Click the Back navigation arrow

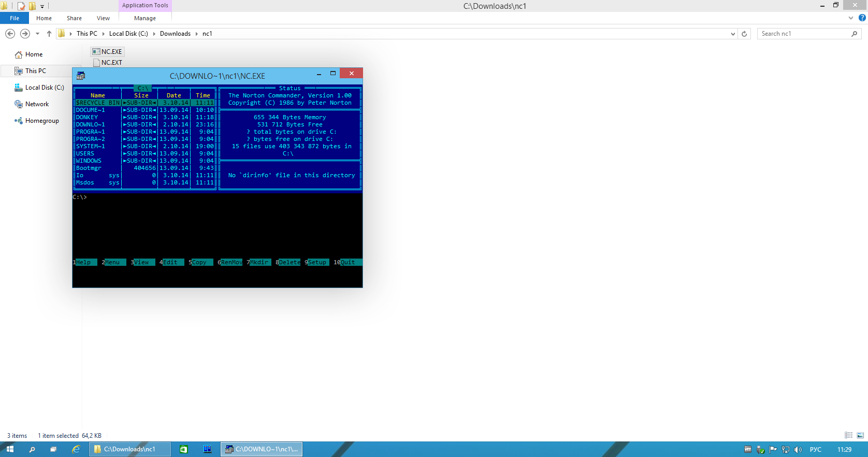coord(10,34)
